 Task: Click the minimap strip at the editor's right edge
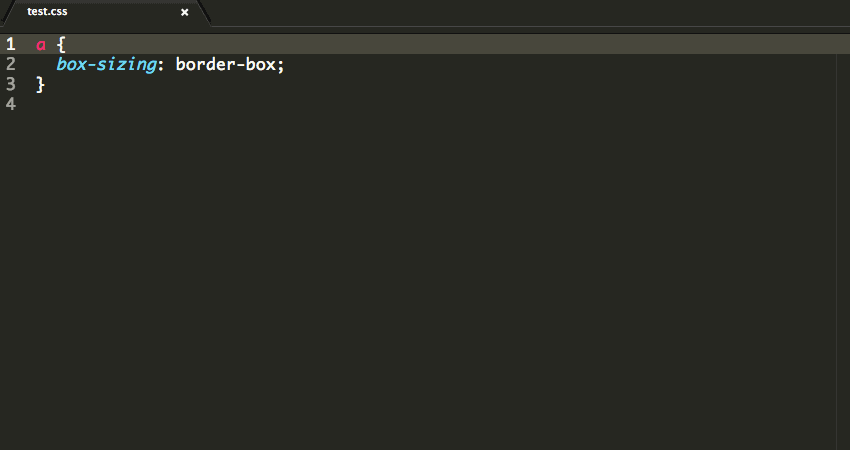(843, 241)
